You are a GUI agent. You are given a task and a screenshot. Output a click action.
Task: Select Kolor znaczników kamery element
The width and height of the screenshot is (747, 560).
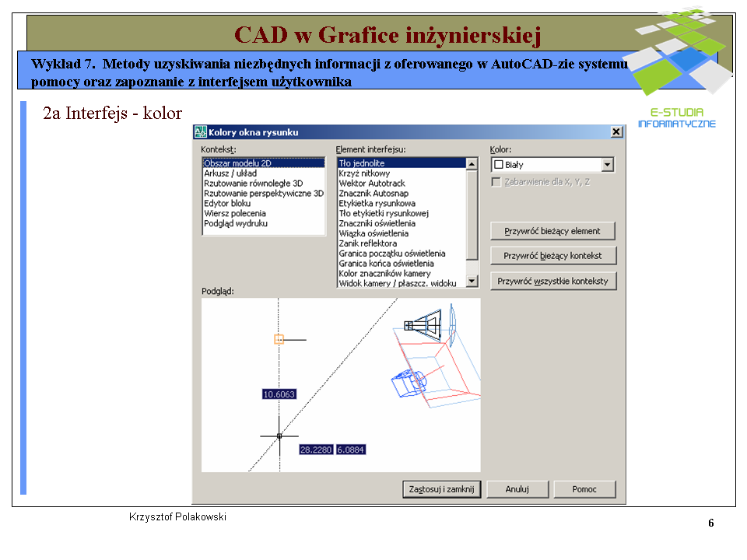(402, 273)
